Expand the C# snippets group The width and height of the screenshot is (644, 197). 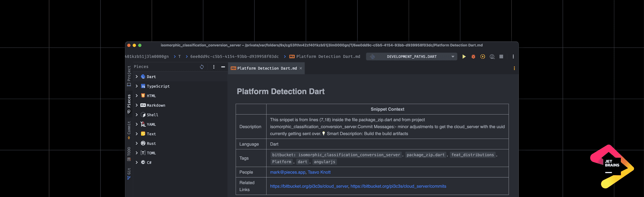coord(137,162)
